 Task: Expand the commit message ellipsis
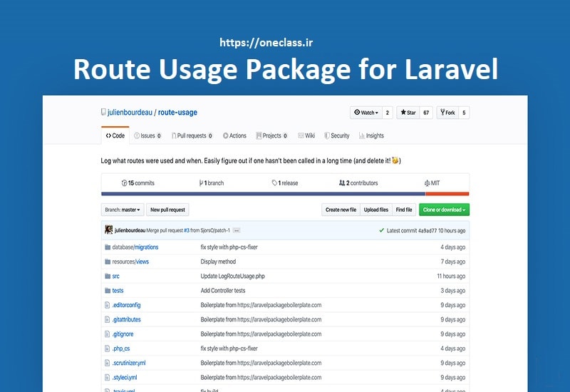click(237, 230)
